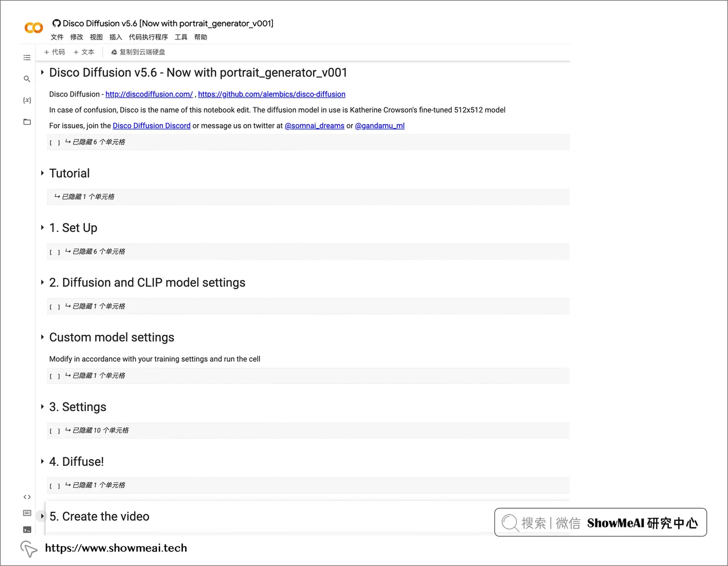The height and width of the screenshot is (566, 728).
Task: Open the terminal icon at bottom left
Action: coord(27,530)
